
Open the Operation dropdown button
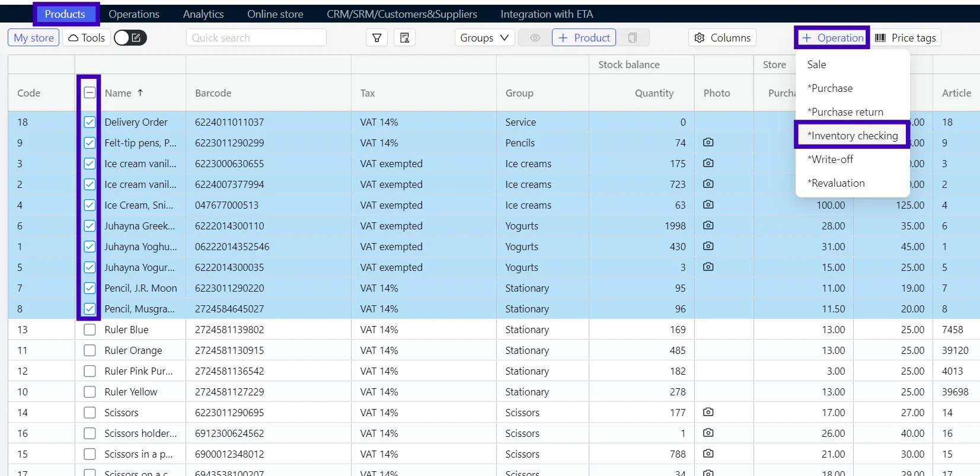click(832, 38)
